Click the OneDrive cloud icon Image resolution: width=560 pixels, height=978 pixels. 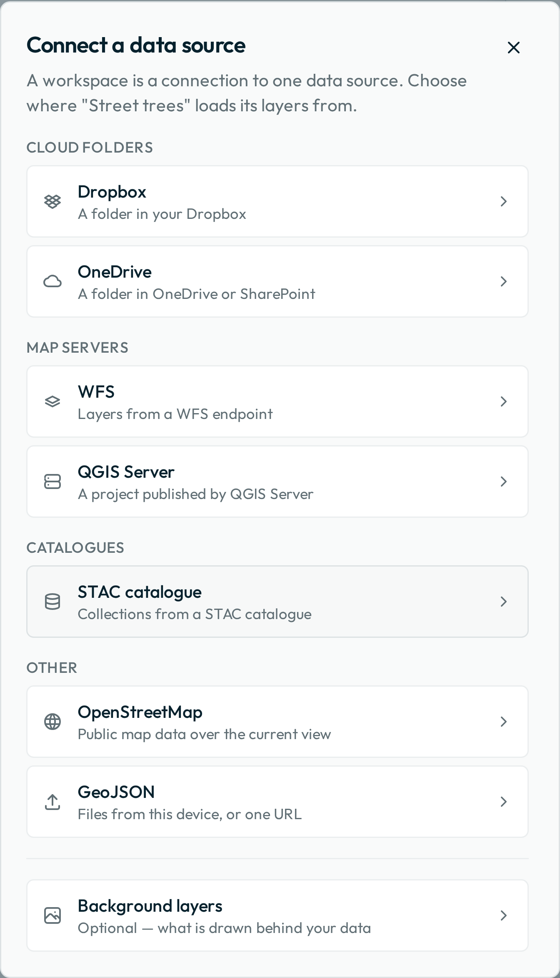click(52, 281)
